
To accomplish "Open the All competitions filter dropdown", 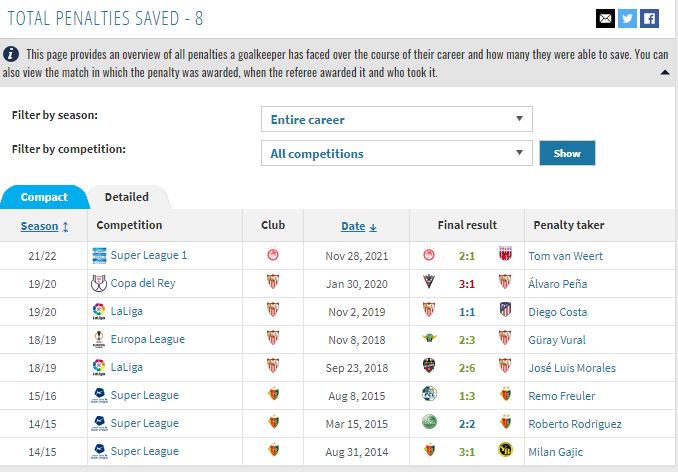I will [x=397, y=153].
